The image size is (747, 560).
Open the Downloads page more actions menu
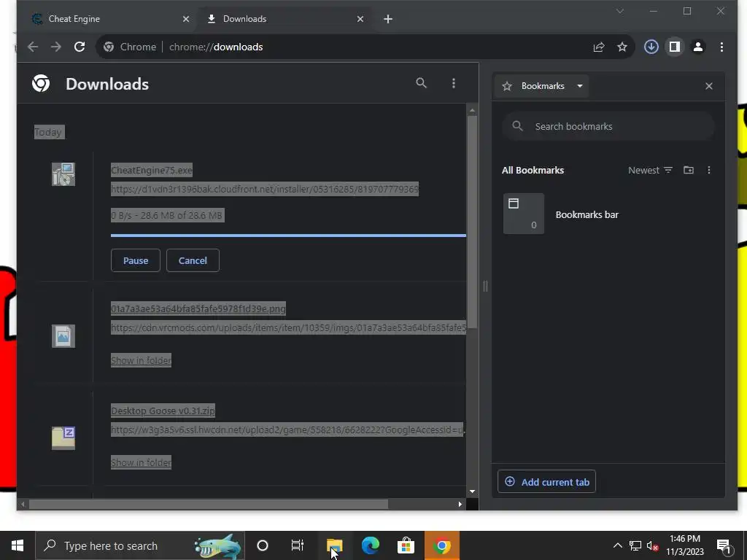(454, 83)
